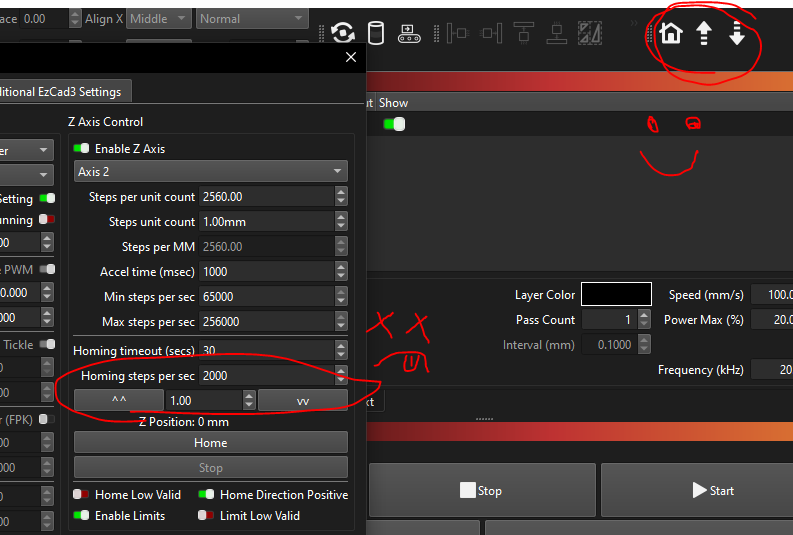Click the Home Z axis house icon

pyautogui.click(x=671, y=33)
